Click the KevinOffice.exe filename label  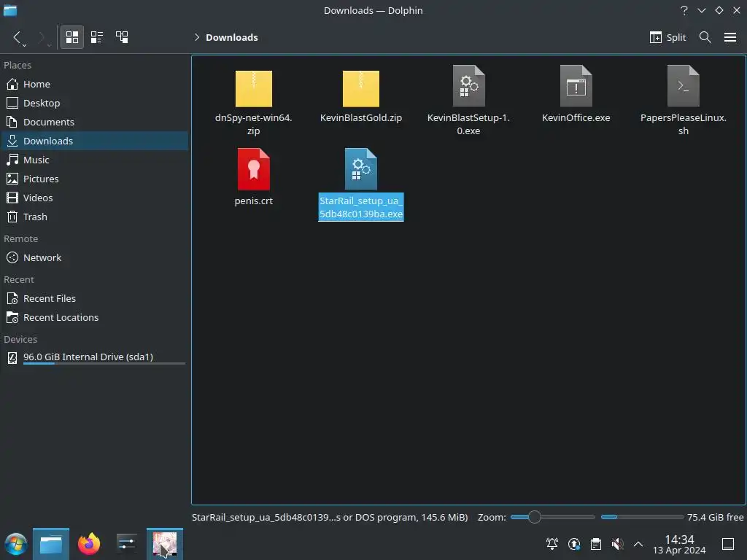pos(576,117)
